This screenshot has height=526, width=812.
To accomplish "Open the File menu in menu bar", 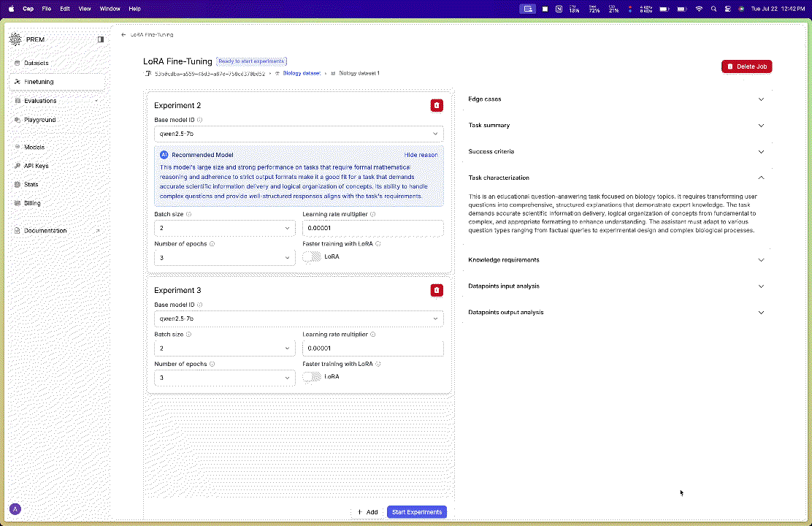I will tap(47, 9).
